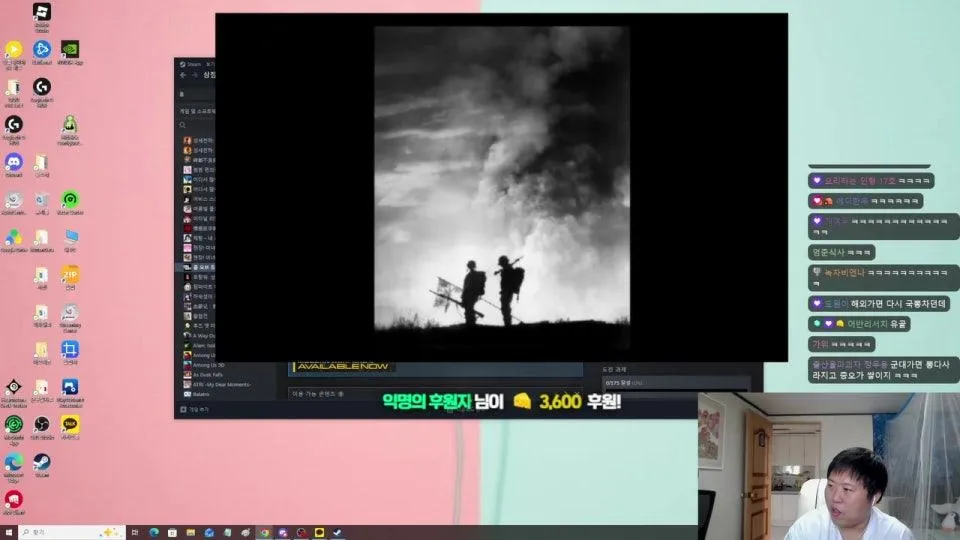Click the Windows Start button
The image size is (960, 540).
[9, 533]
